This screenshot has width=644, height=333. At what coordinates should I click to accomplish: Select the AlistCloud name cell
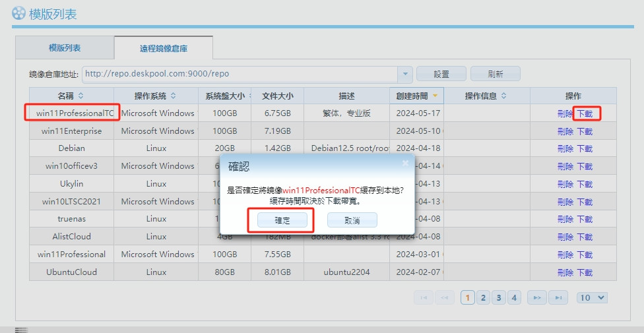71,237
